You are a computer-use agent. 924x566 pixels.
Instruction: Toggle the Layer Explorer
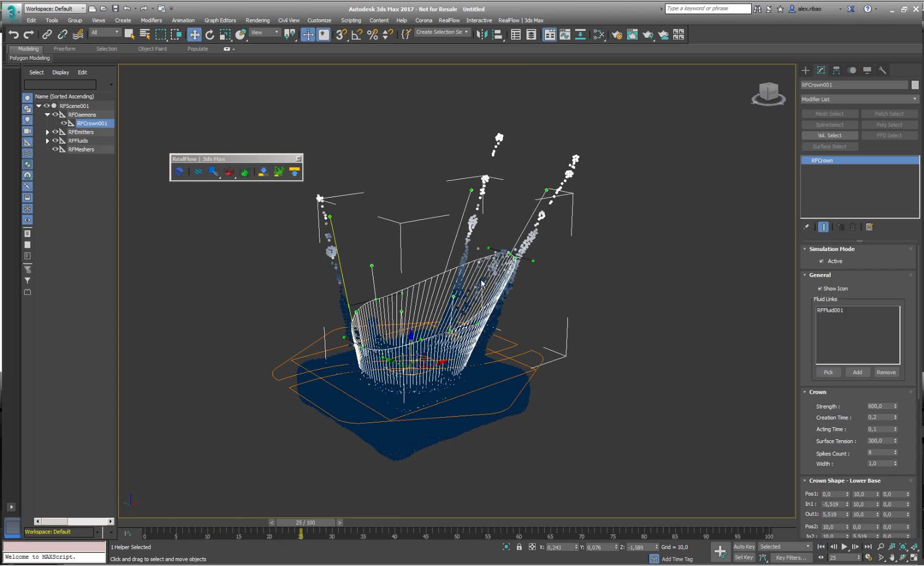[531, 35]
